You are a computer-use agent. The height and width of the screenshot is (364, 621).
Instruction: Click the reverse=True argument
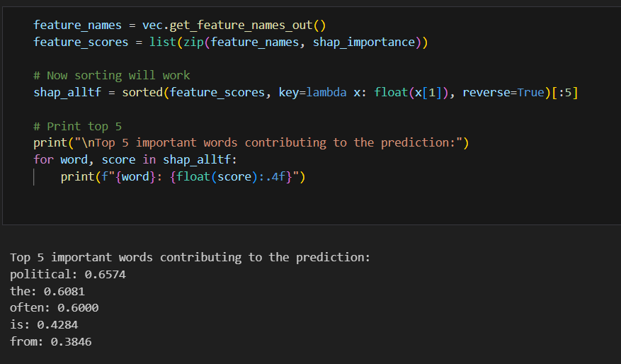pyautogui.click(x=503, y=93)
